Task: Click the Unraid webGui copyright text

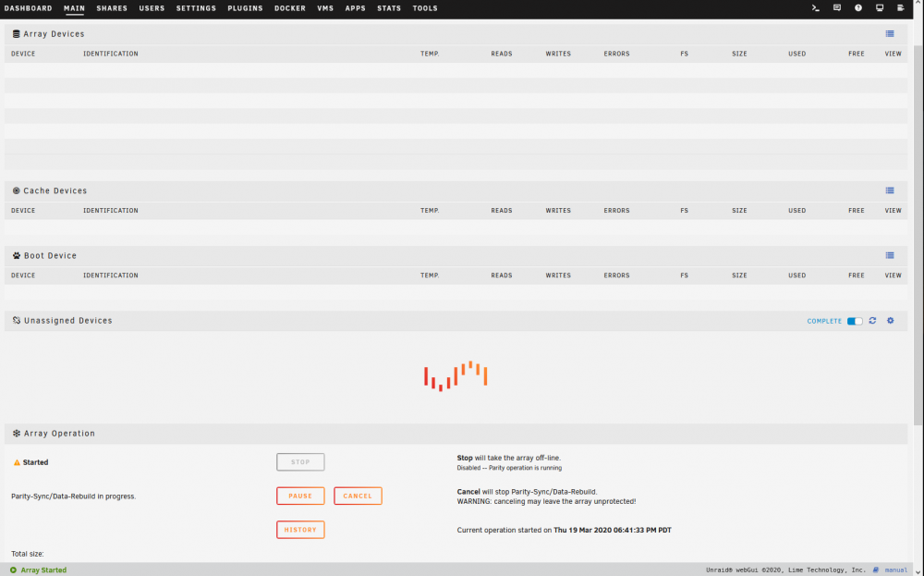Action: 785,570
